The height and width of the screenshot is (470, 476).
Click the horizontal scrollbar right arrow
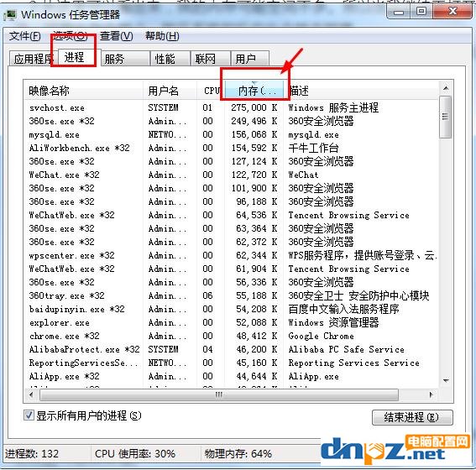[431, 394]
